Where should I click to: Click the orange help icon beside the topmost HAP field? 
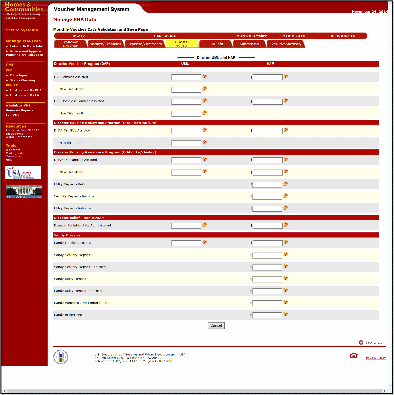(286, 76)
